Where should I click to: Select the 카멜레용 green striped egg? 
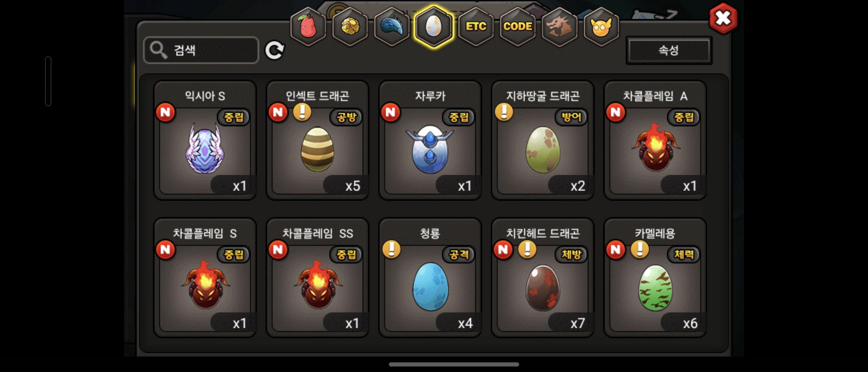[655, 278]
